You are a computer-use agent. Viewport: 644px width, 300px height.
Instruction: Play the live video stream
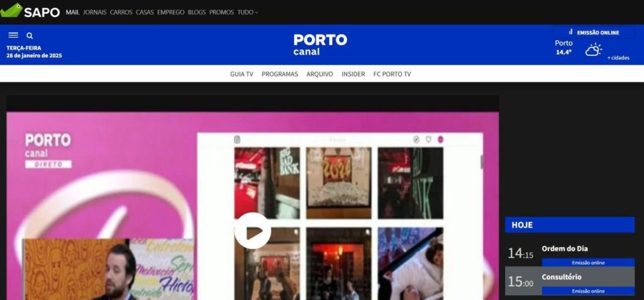click(253, 231)
